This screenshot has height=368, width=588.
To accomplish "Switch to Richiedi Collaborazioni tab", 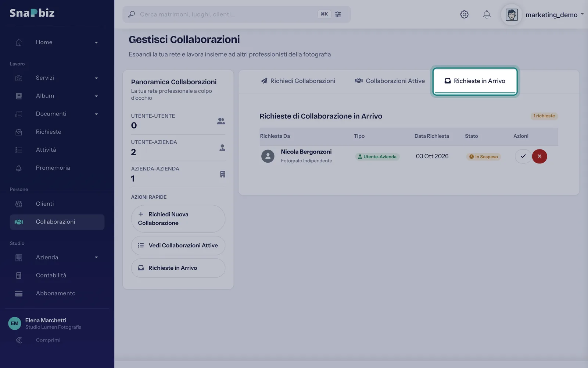I will 298,81.
